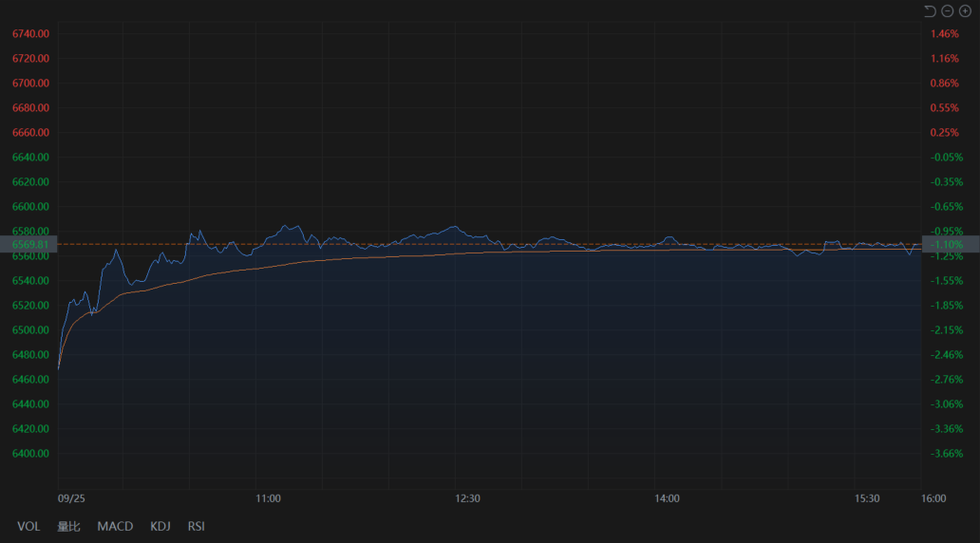Image resolution: width=980 pixels, height=543 pixels.
Task: Select the 11:00 time axis marker
Action: point(269,498)
